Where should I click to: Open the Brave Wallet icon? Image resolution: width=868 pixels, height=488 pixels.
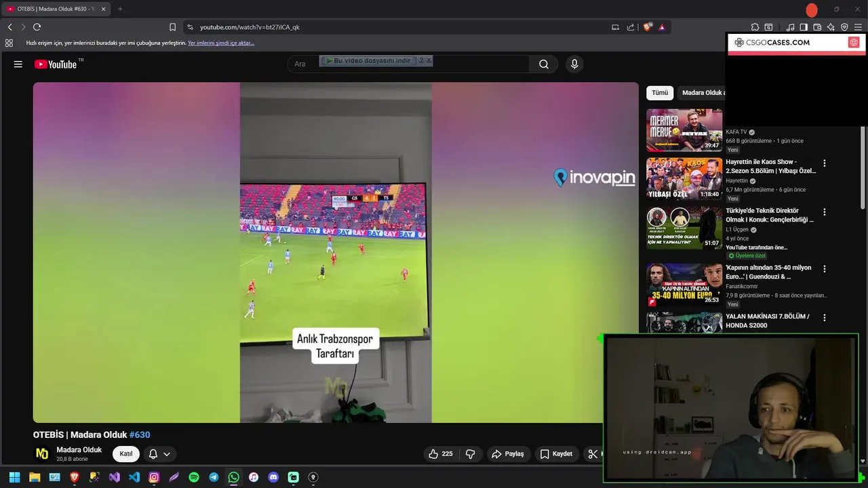(817, 27)
